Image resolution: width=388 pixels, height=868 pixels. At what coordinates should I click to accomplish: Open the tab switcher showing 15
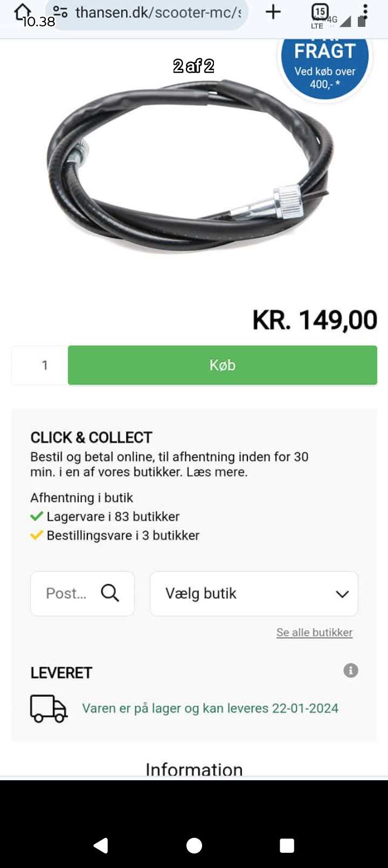tap(320, 12)
